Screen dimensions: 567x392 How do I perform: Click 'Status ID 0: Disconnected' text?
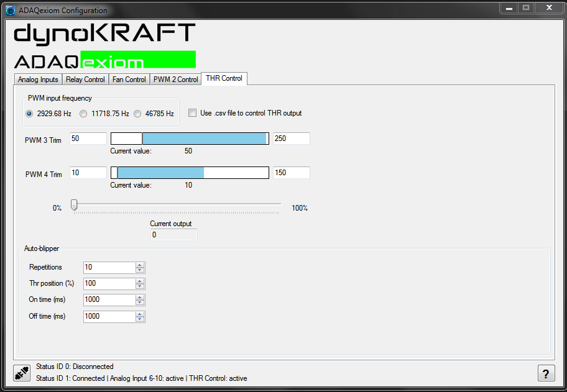click(x=75, y=367)
